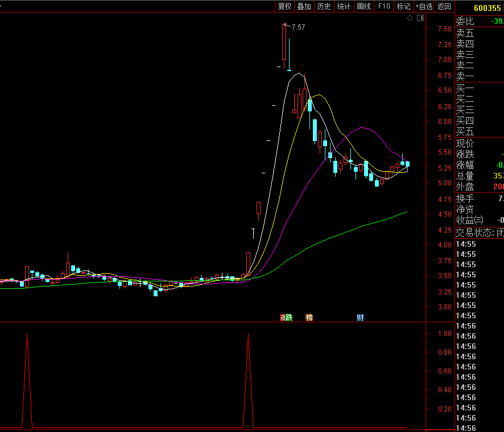Click the diamond icon above chart
Screen dimensions: 504x432
[x=410, y=18]
